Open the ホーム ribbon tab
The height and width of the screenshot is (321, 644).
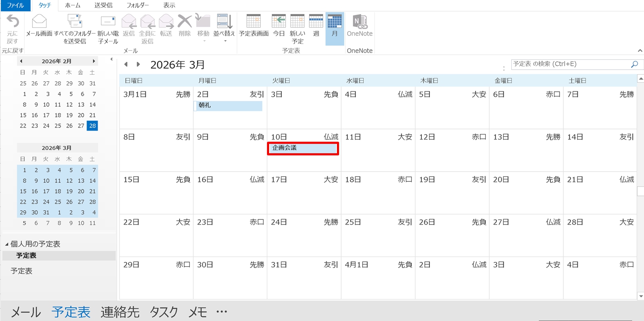click(73, 6)
